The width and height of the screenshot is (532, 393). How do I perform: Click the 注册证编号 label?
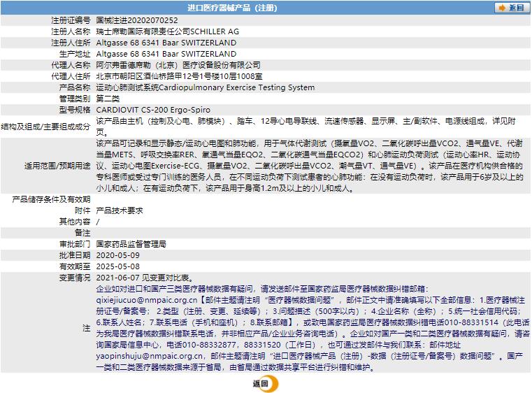[x=71, y=20]
